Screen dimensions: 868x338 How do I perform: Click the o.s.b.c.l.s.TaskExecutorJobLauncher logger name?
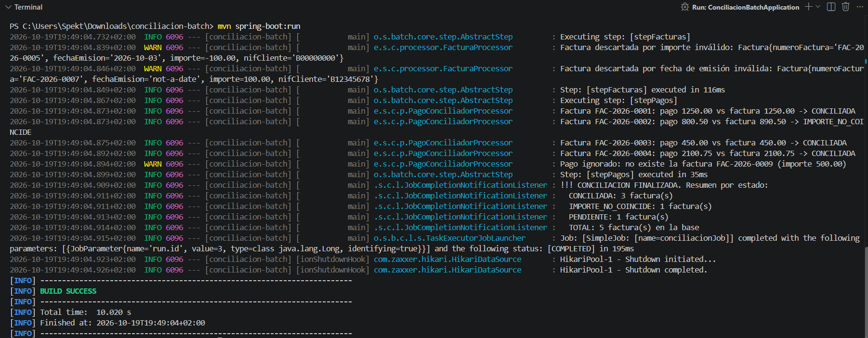pyautogui.click(x=449, y=238)
